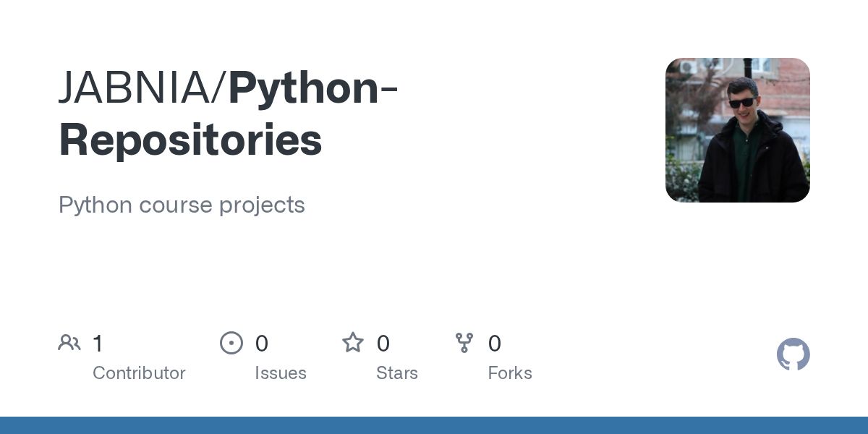Click the word 'Python-' in the title
The width and height of the screenshot is (868, 434).
coord(314,88)
